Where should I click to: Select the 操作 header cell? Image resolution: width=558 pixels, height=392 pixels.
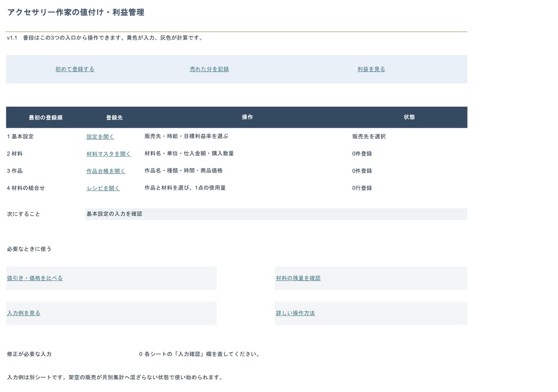point(247,117)
